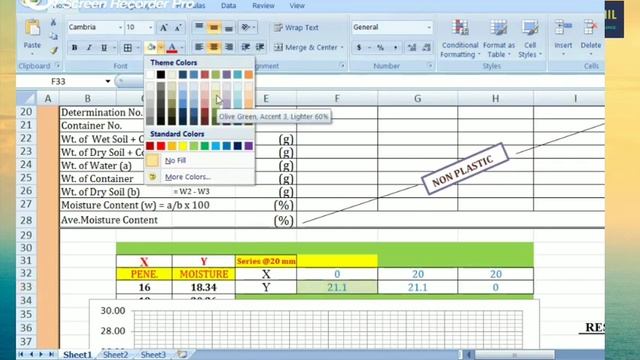Click the Increase Decimal icon

click(412, 48)
